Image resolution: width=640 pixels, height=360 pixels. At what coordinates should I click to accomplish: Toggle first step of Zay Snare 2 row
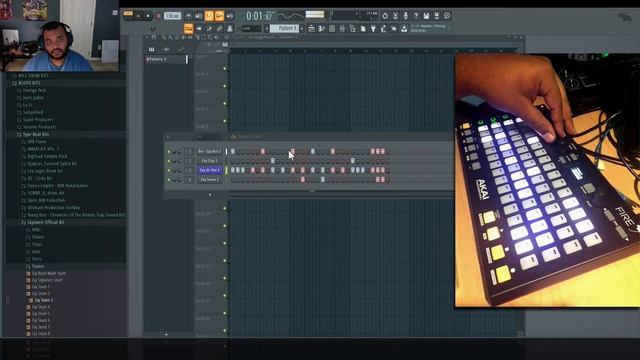pos(233,180)
